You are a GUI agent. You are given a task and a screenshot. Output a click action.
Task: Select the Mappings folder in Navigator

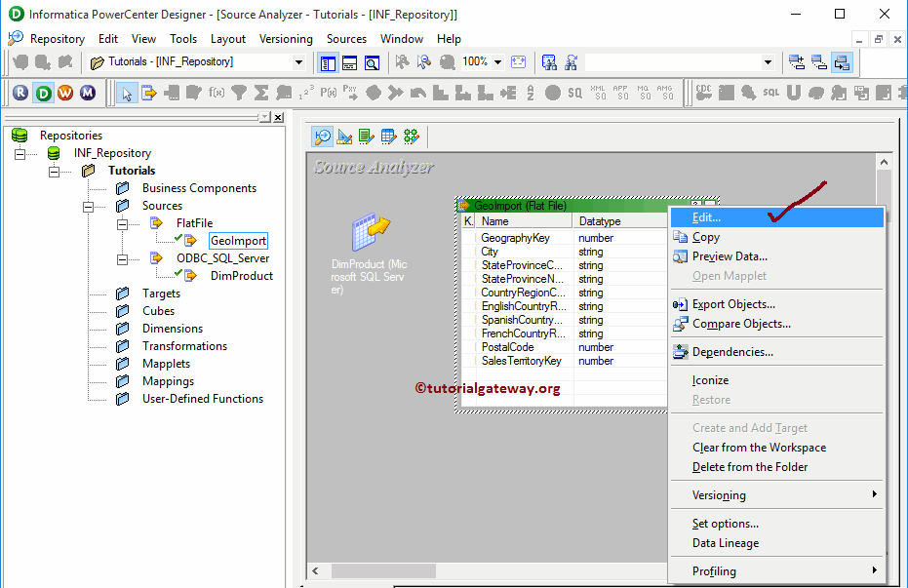[x=168, y=381]
